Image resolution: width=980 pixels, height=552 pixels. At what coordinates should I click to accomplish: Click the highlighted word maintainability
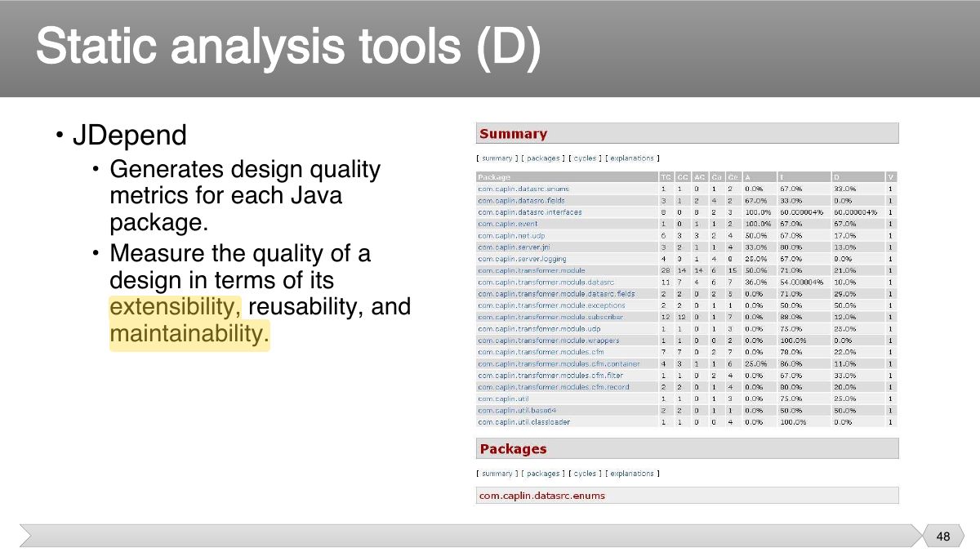[x=189, y=335]
